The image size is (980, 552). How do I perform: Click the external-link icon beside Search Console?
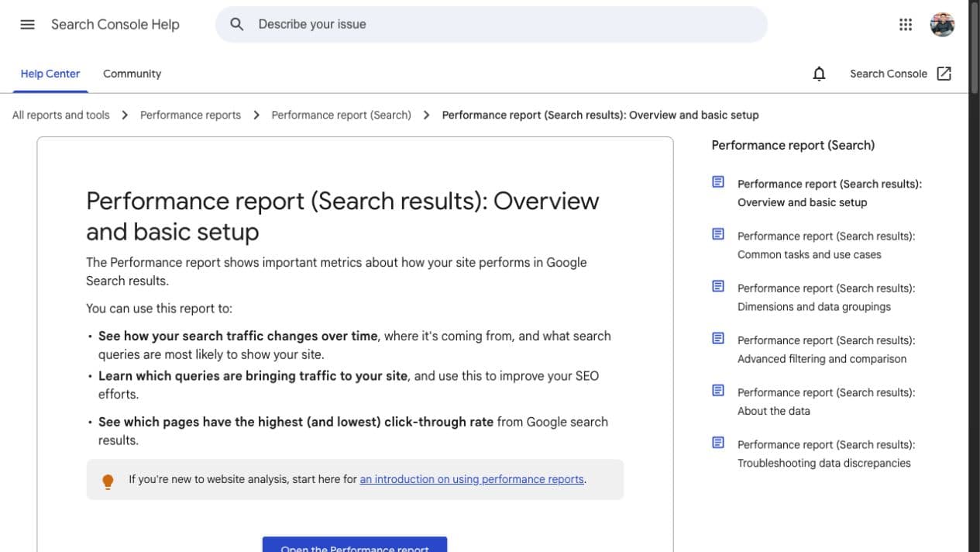(944, 74)
